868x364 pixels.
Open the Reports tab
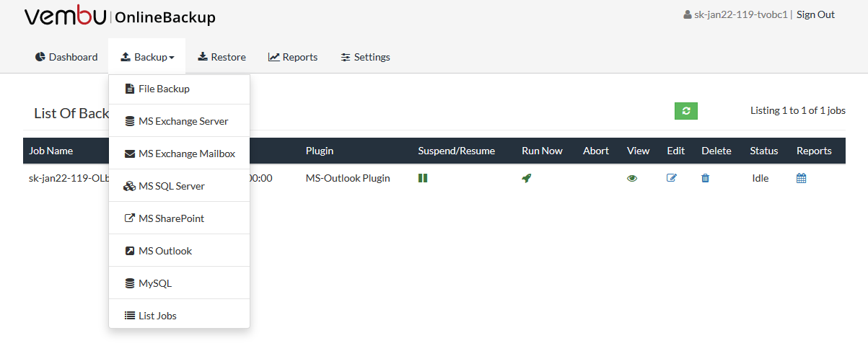click(x=293, y=57)
